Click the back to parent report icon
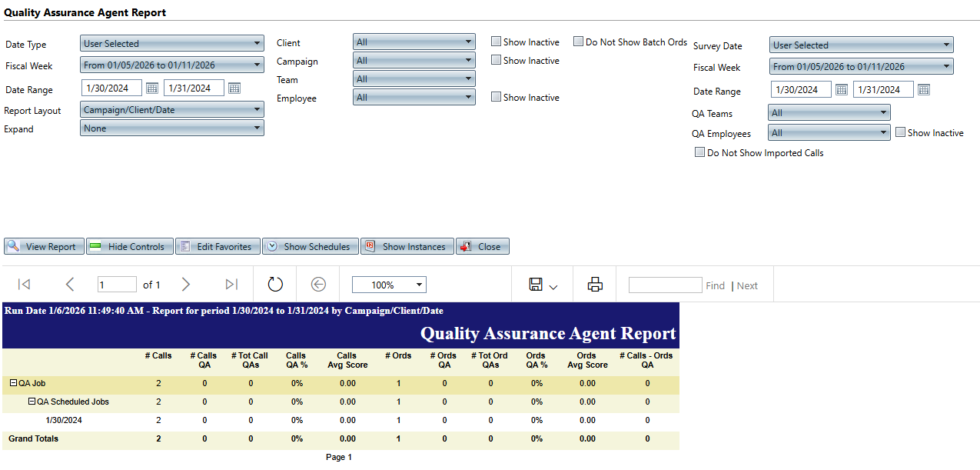The height and width of the screenshot is (470, 980). click(318, 285)
